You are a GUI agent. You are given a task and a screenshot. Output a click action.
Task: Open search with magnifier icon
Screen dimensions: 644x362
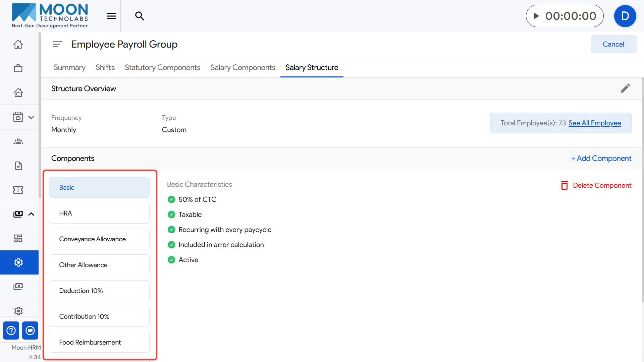(140, 16)
